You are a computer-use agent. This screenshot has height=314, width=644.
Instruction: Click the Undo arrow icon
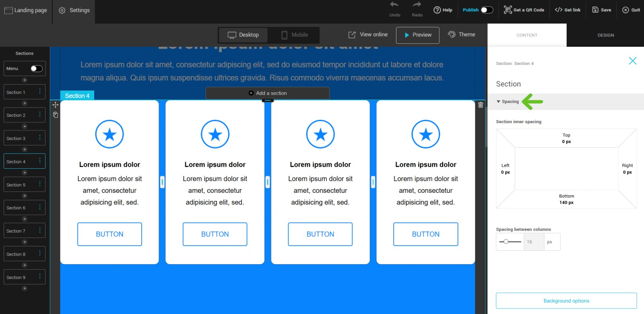(x=394, y=5)
